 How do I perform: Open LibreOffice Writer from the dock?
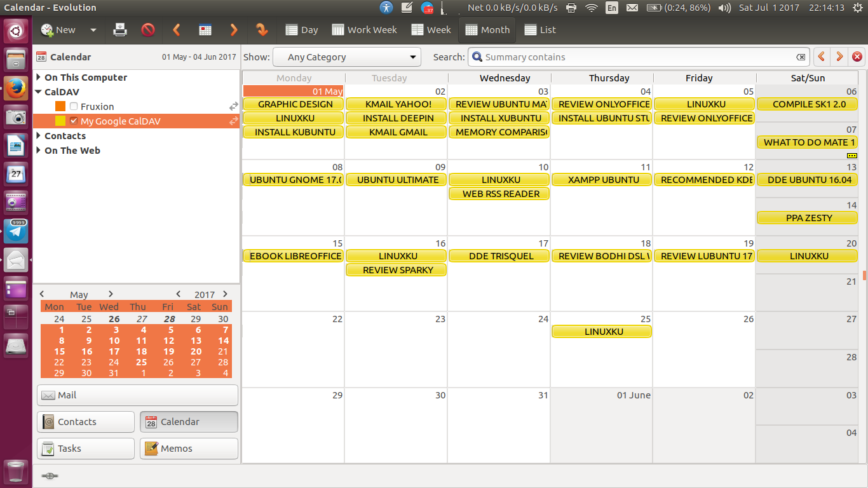click(x=17, y=145)
